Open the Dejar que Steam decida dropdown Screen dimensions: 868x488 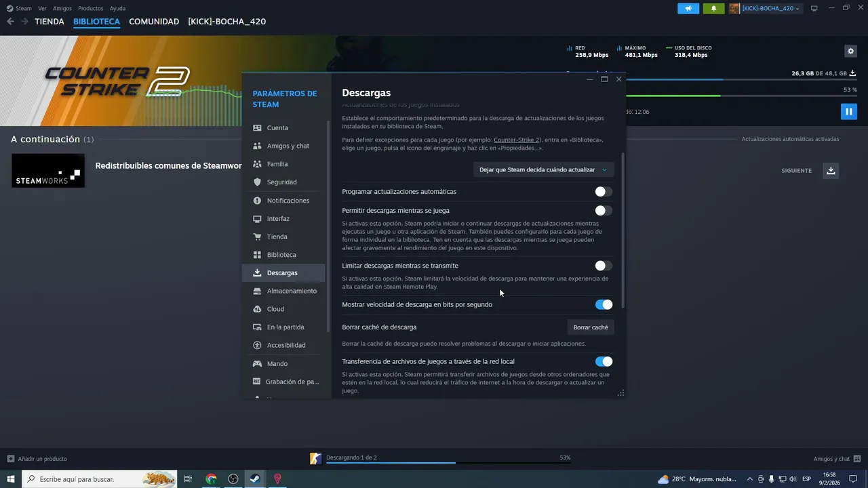coord(544,169)
